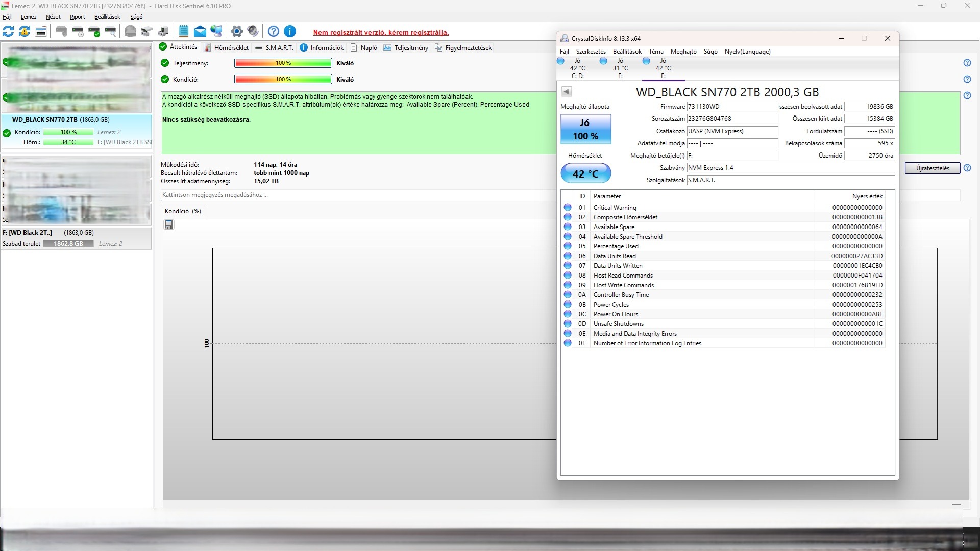This screenshot has height=551, width=980.
Task: Click the red registration warning link
Action: [x=381, y=32]
